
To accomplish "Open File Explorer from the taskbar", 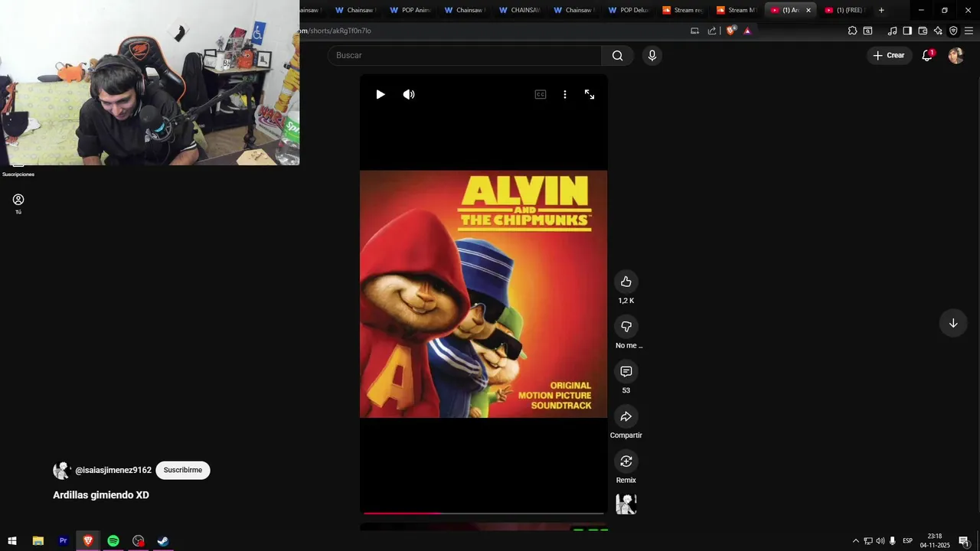I will click(38, 541).
